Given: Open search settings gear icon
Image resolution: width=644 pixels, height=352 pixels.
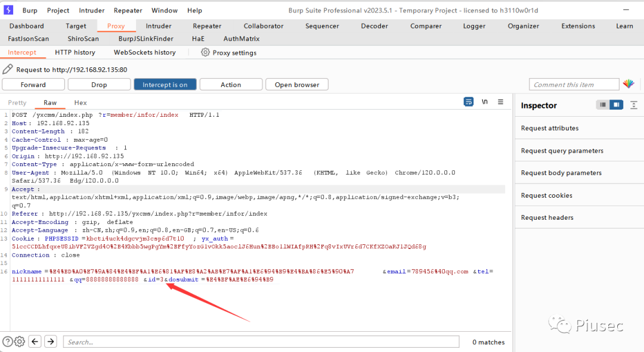Looking at the screenshot, I should coord(20,341).
